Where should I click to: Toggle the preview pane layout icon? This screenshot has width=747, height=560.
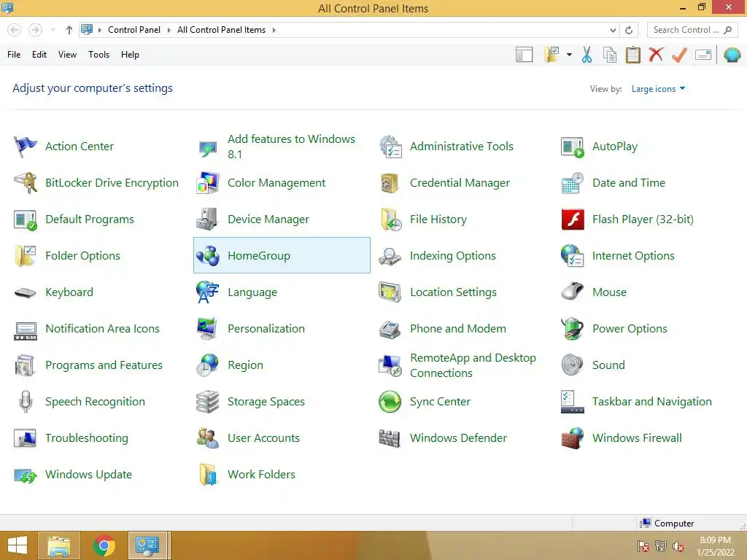click(x=524, y=55)
